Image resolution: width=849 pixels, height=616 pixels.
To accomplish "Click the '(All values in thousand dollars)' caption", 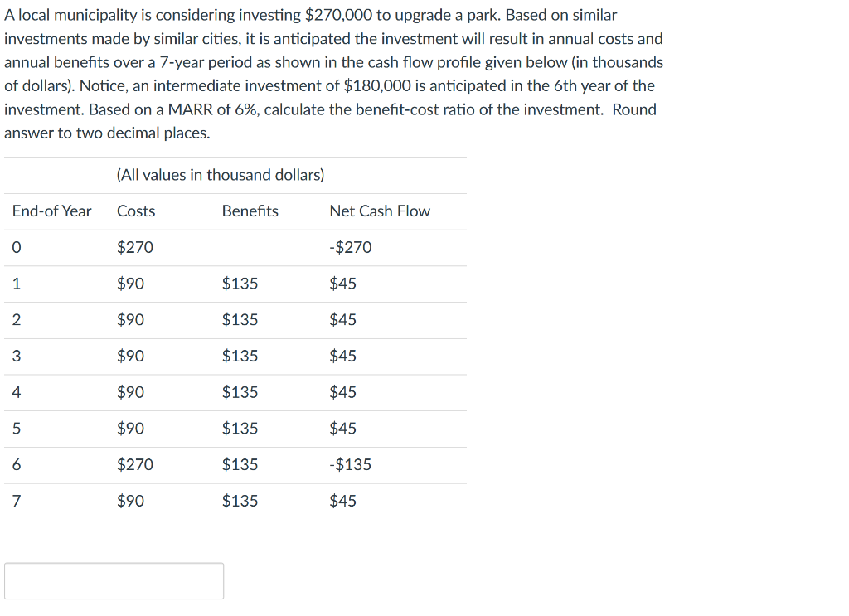I will pyautogui.click(x=221, y=175).
